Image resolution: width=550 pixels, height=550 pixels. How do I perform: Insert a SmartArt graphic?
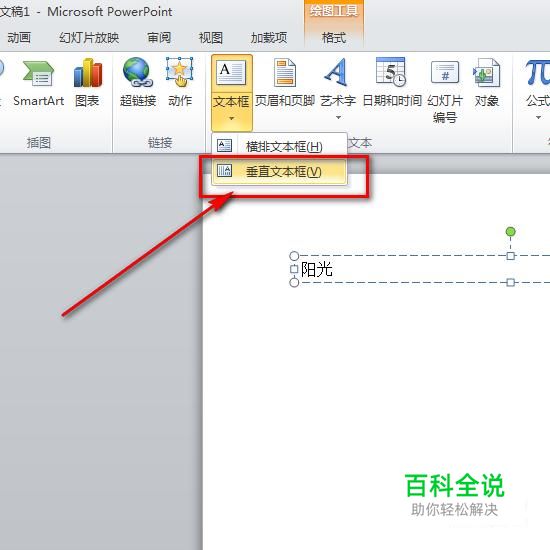pyautogui.click(x=38, y=83)
